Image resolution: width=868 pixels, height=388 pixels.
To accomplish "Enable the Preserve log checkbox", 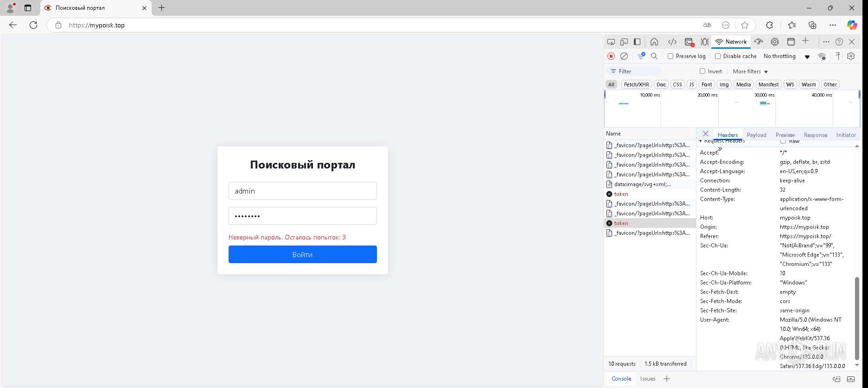I will click(x=670, y=56).
